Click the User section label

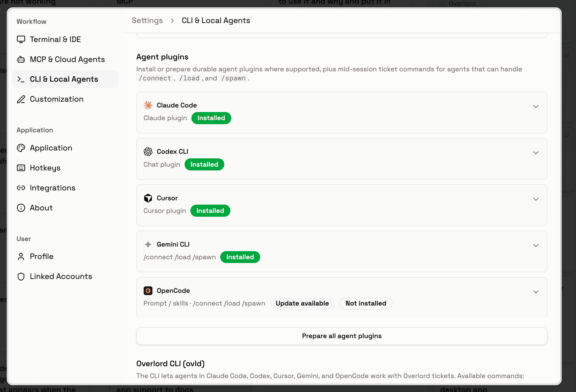(x=24, y=239)
